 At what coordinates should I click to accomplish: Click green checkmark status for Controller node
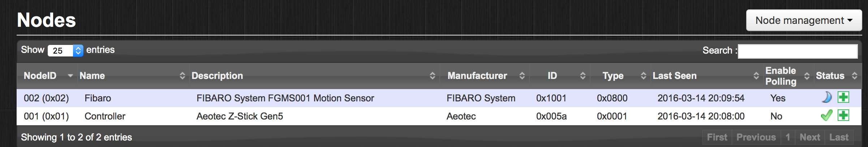point(826,115)
